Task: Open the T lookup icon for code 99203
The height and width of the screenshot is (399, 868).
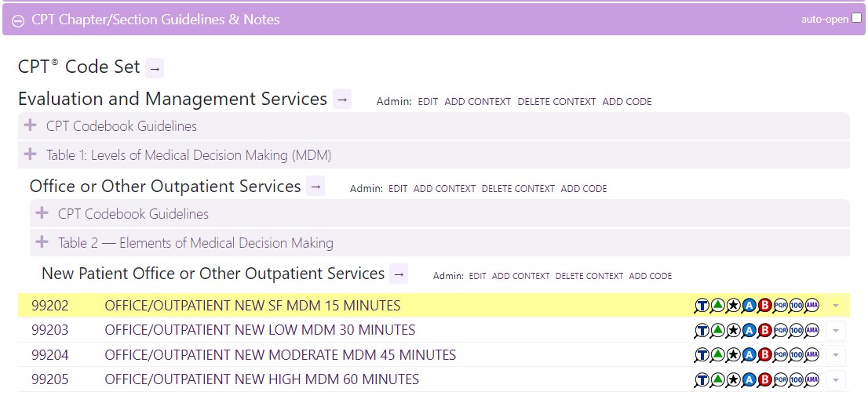Action: point(702,330)
